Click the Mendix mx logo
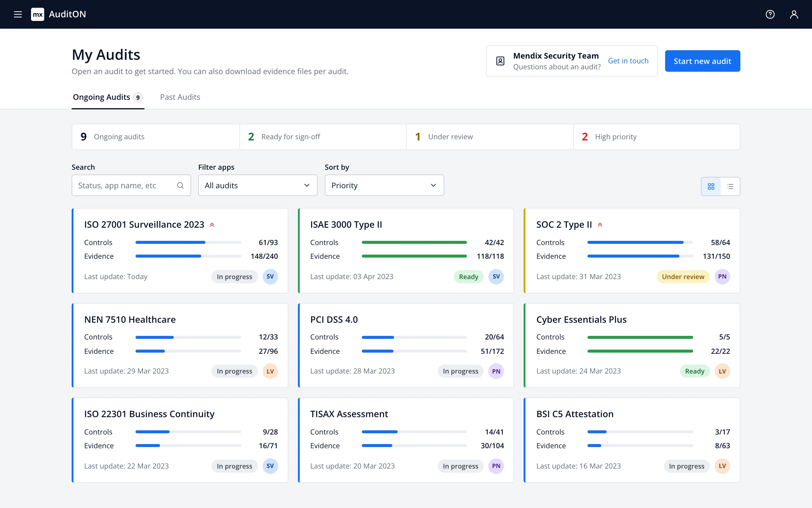 [x=38, y=14]
